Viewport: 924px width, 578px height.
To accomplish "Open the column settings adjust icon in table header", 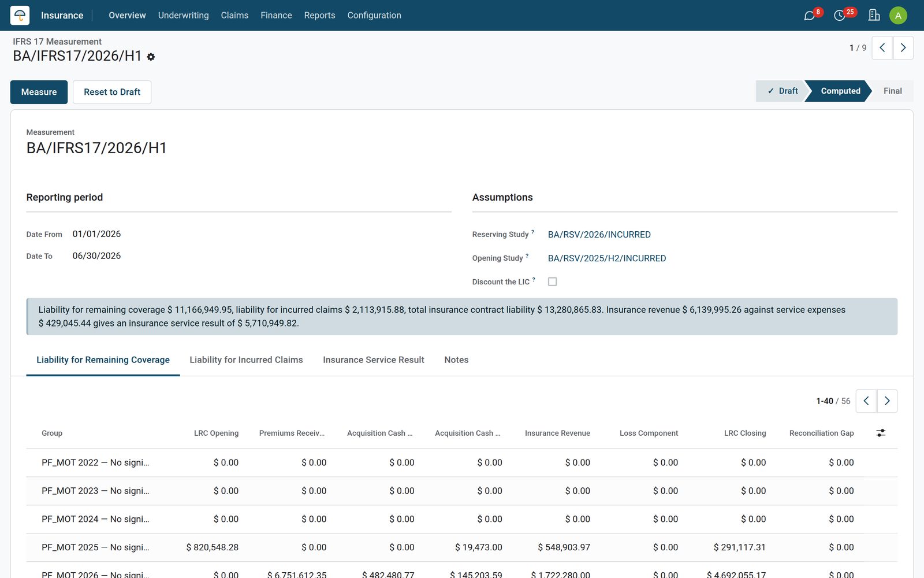I will pos(881,433).
